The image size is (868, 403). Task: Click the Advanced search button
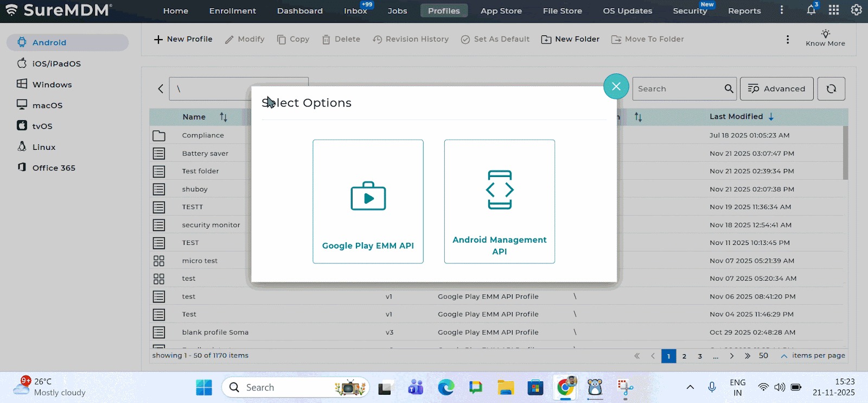[776, 89]
